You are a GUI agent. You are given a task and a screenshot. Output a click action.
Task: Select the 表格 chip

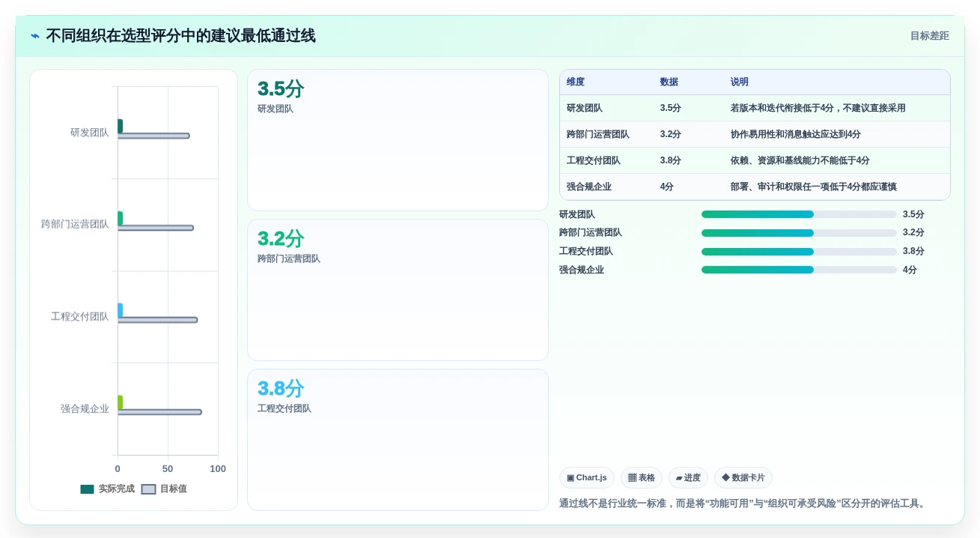point(642,477)
